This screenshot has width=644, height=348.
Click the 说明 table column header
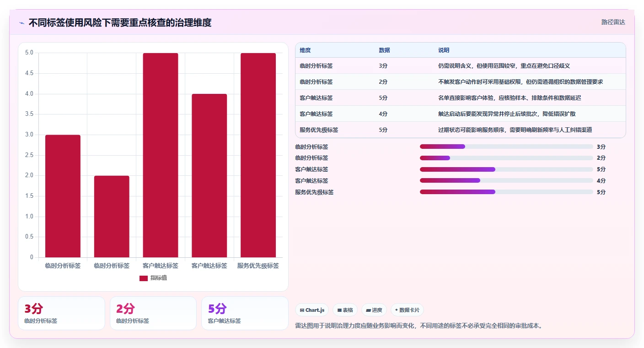coord(444,50)
